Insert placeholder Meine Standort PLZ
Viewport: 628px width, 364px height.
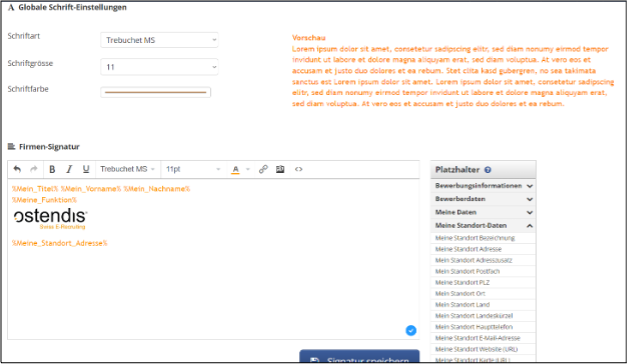pyautogui.click(x=483, y=282)
